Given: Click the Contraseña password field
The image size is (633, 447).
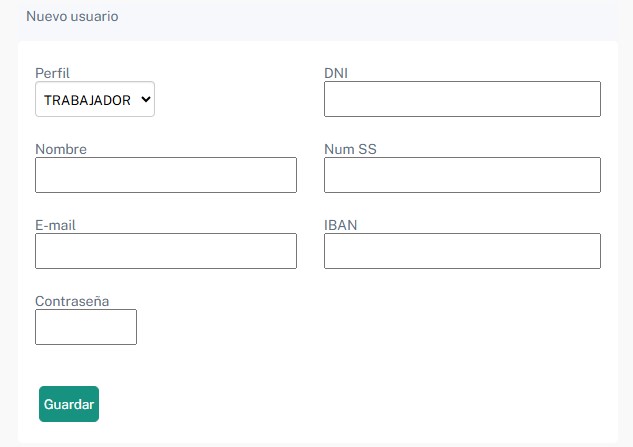Looking at the screenshot, I should [86, 327].
